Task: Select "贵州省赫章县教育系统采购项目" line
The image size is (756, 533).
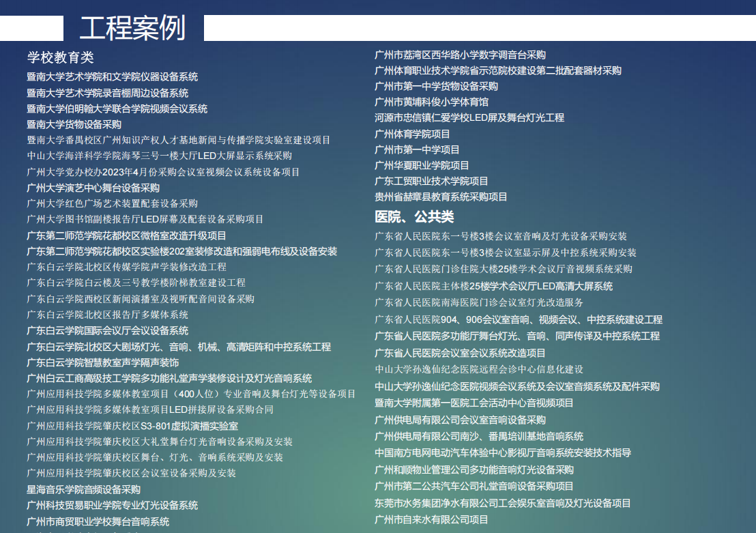Action: tap(441, 197)
